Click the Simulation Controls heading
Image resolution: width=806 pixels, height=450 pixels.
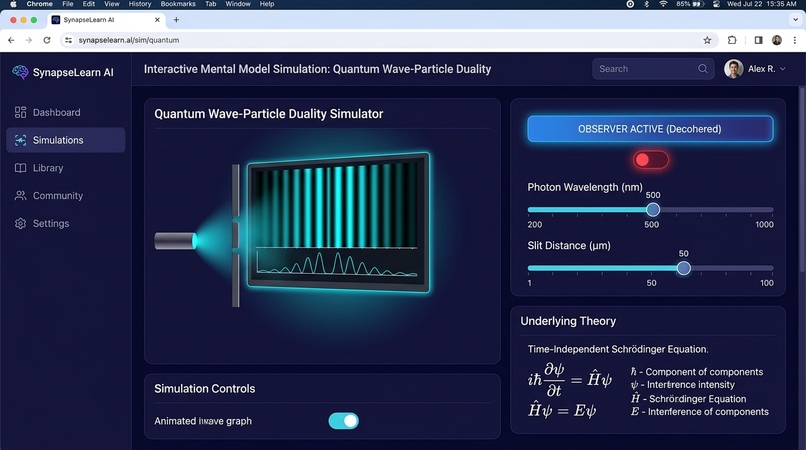point(205,389)
